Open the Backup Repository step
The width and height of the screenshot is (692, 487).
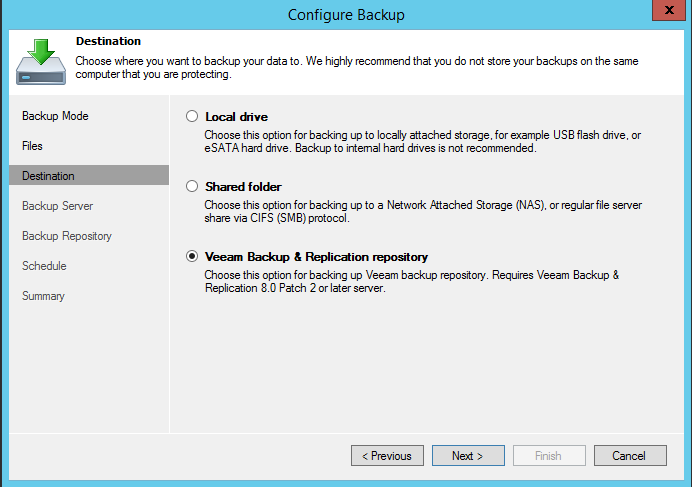(67, 236)
